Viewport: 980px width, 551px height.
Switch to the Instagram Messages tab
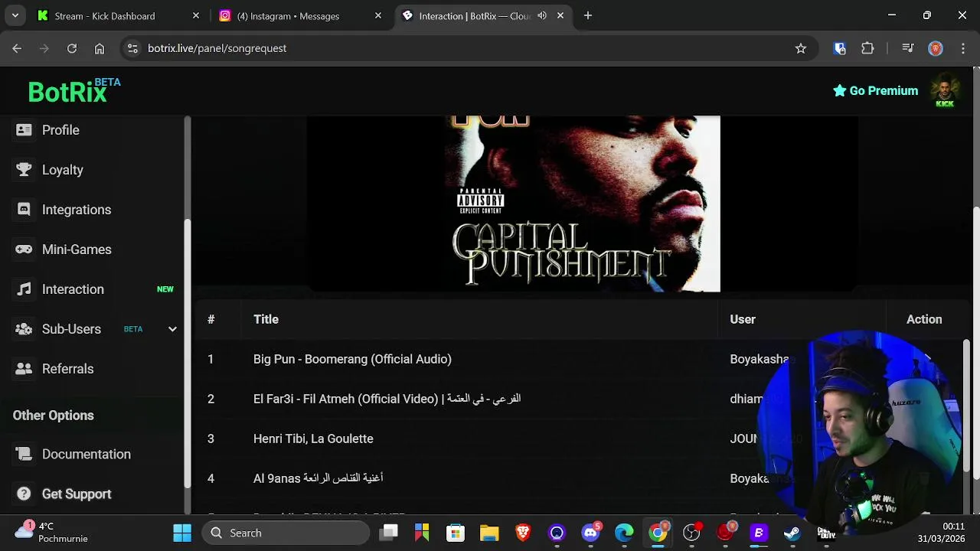299,15
